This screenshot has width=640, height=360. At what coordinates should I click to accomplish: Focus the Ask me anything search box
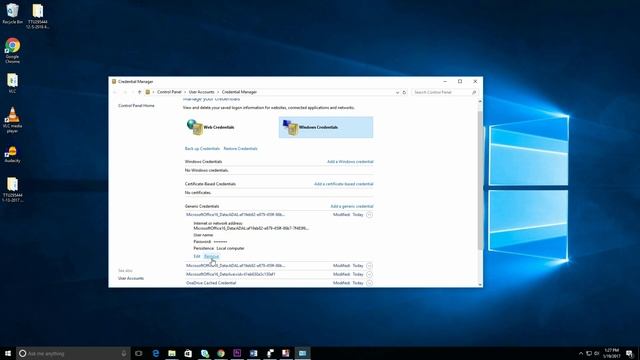tap(73, 353)
